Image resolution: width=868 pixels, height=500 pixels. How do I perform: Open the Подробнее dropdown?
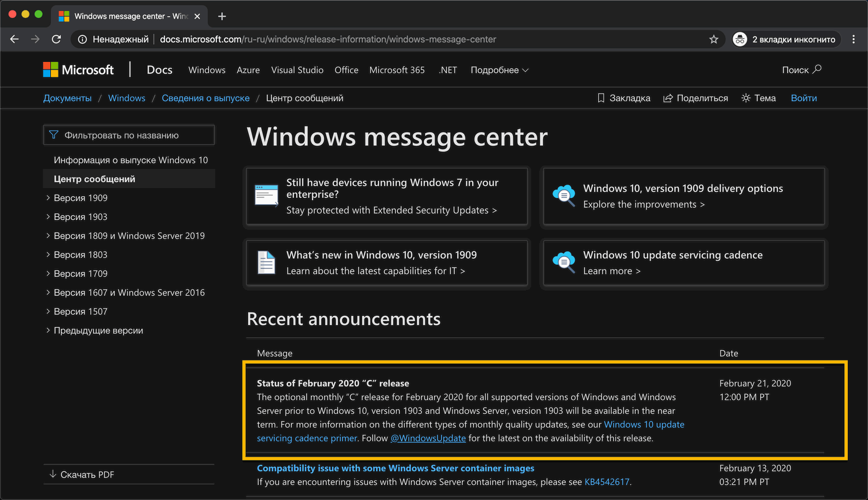(499, 70)
